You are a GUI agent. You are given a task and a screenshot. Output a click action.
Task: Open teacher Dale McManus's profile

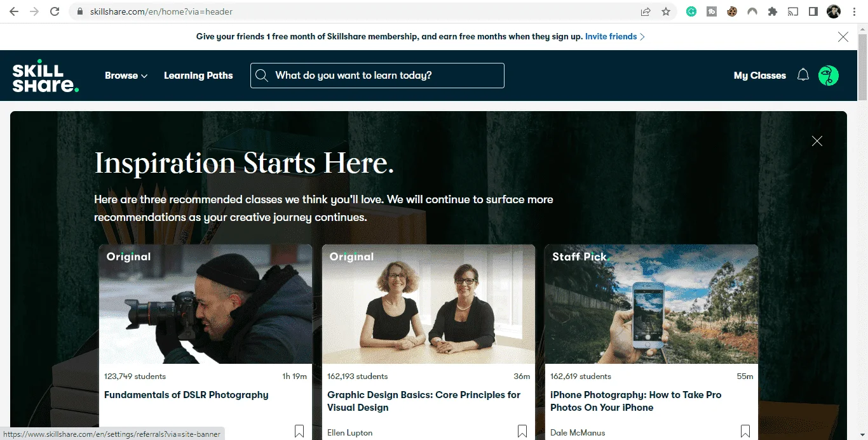click(x=578, y=433)
